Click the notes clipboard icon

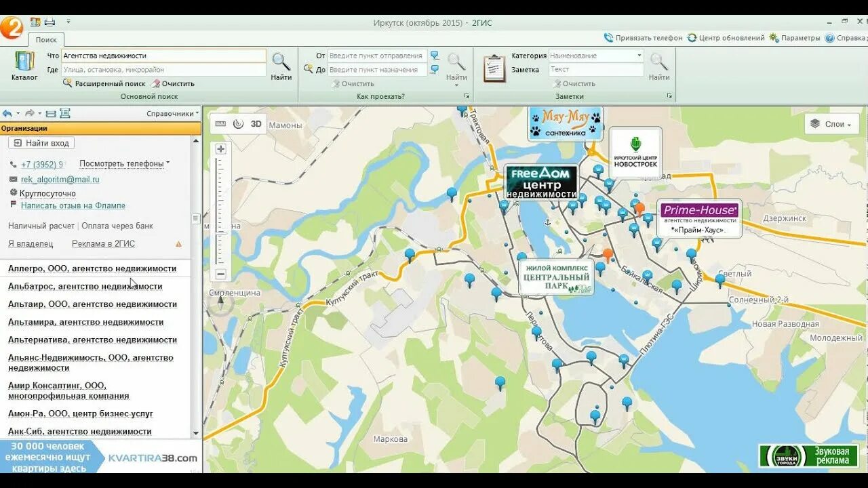tap(494, 68)
